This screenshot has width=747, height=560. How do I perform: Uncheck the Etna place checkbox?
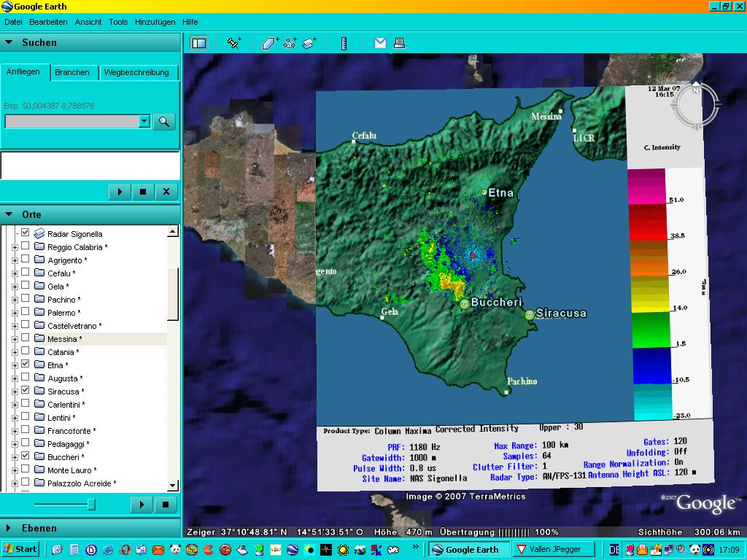[x=26, y=364]
